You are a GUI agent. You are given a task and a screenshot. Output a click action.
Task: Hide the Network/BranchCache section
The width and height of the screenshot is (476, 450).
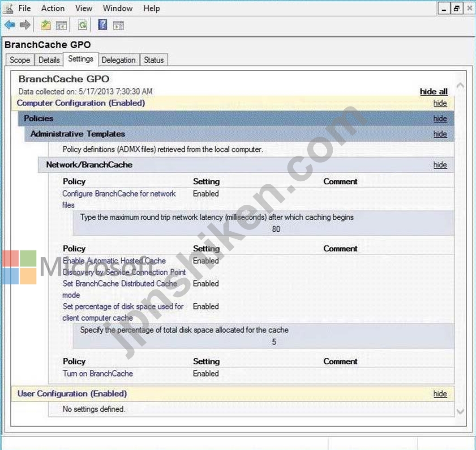tap(440, 165)
